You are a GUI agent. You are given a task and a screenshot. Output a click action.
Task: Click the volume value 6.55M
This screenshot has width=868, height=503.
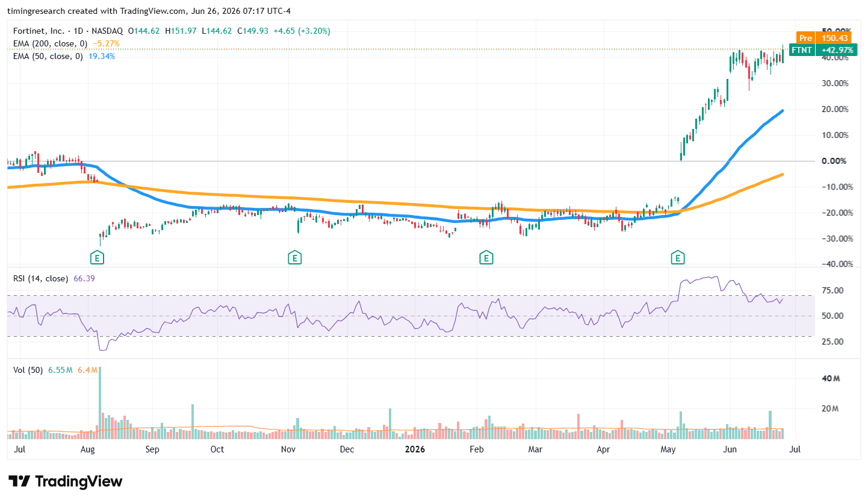[60, 370]
